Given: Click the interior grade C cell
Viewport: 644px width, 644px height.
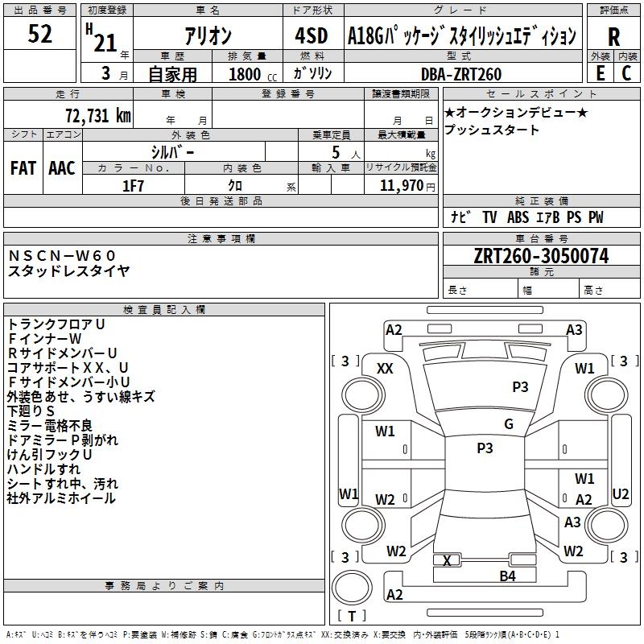Looking at the screenshot, I should point(626,73).
